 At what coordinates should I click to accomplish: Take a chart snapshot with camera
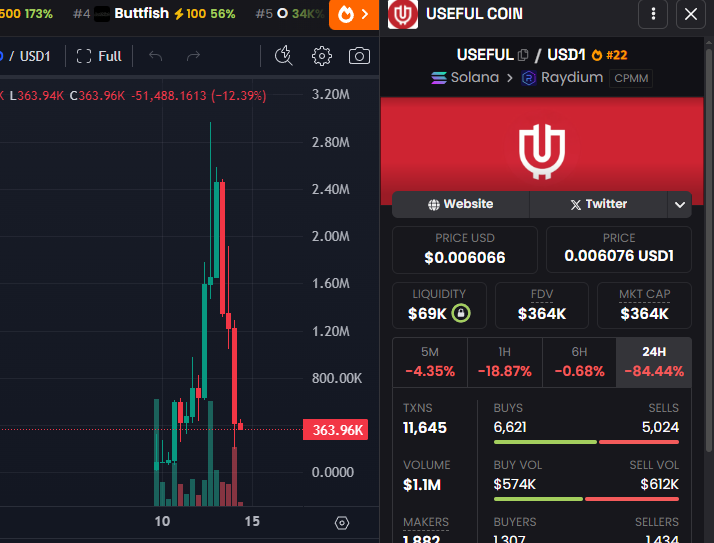click(359, 56)
